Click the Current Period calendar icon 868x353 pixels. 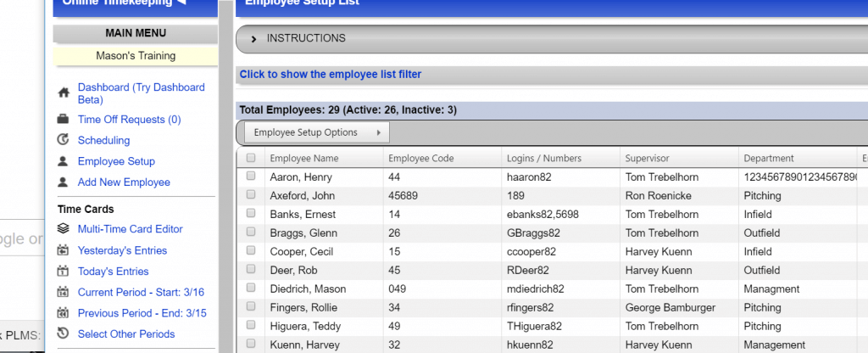point(63,292)
